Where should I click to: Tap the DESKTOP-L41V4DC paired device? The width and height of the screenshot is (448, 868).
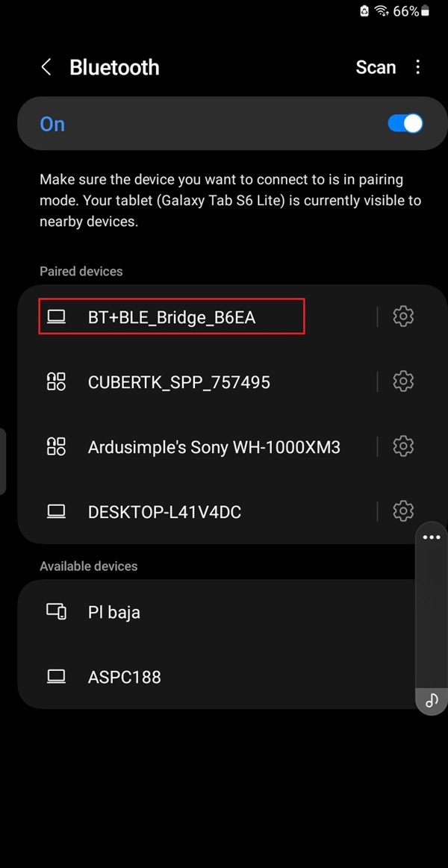164,512
